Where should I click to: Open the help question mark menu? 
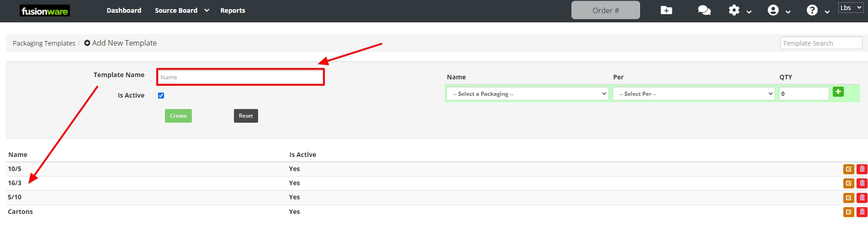(x=817, y=10)
